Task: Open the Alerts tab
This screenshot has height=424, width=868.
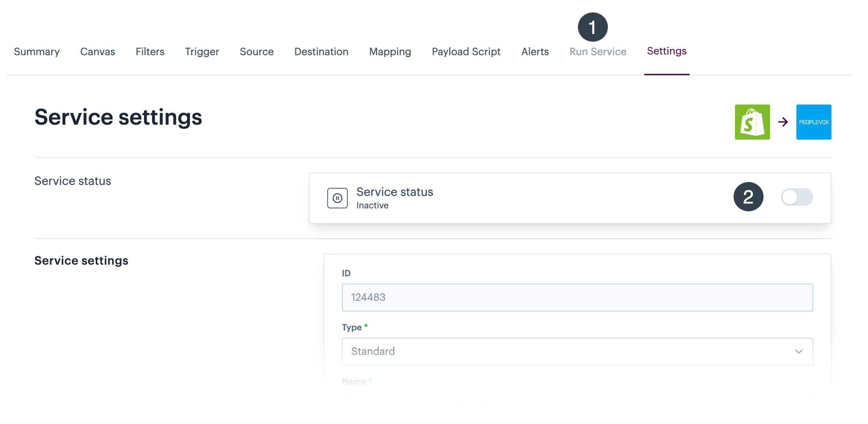Action: click(535, 52)
